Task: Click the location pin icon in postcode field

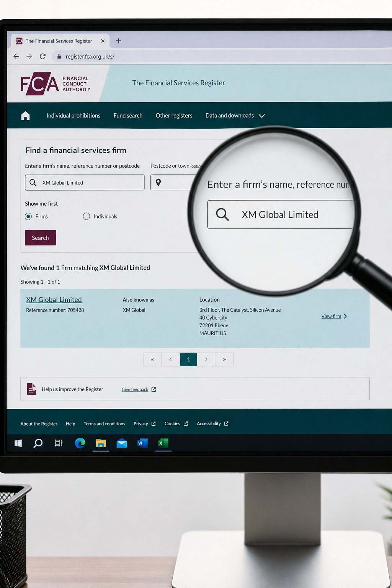Action: (x=158, y=183)
